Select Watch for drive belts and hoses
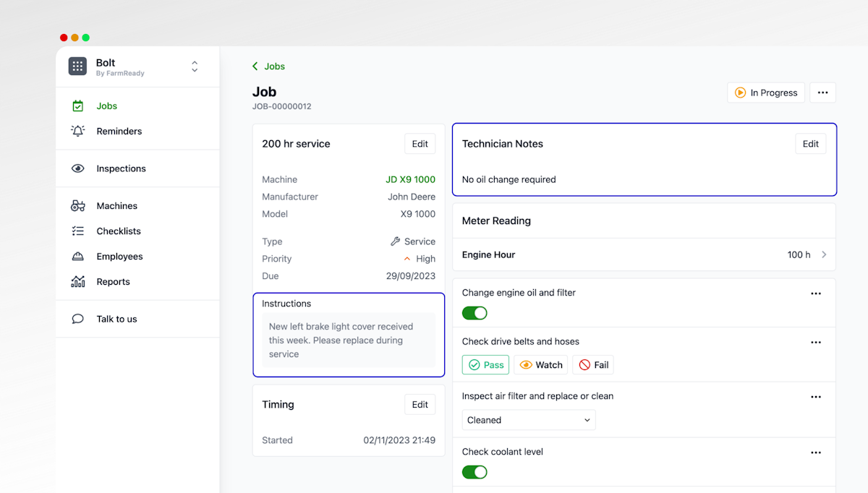The image size is (868, 493). pyautogui.click(x=541, y=365)
